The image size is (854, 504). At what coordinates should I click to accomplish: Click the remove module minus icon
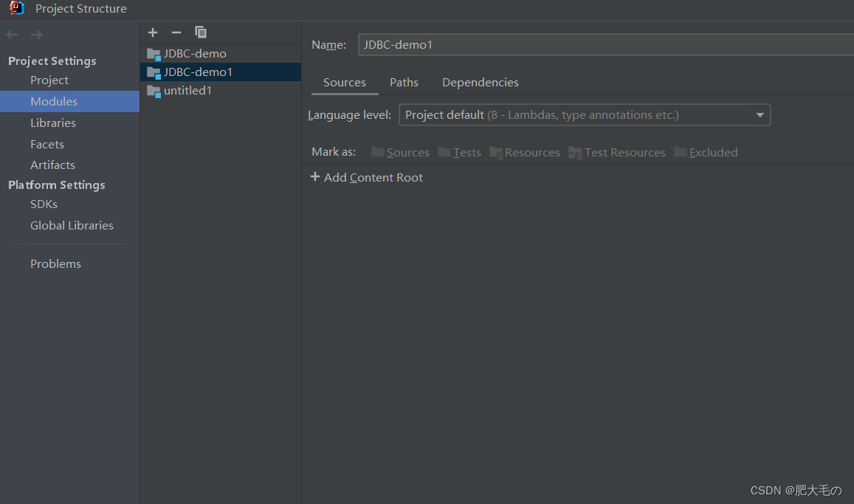coord(176,32)
